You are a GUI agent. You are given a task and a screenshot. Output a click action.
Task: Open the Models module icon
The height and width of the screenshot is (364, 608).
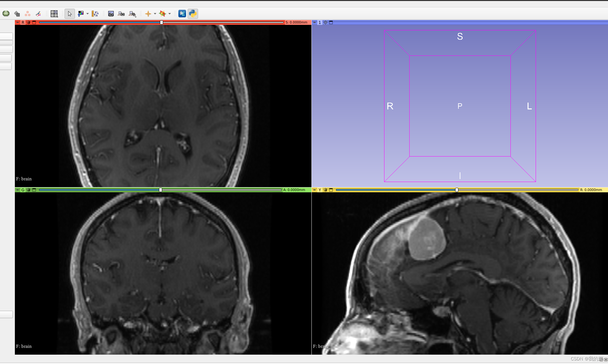pyautogui.click(x=6, y=14)
